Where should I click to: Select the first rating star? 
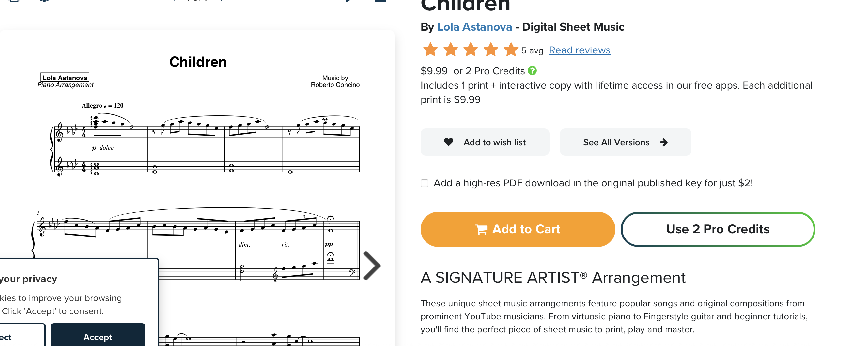point(430,50)
